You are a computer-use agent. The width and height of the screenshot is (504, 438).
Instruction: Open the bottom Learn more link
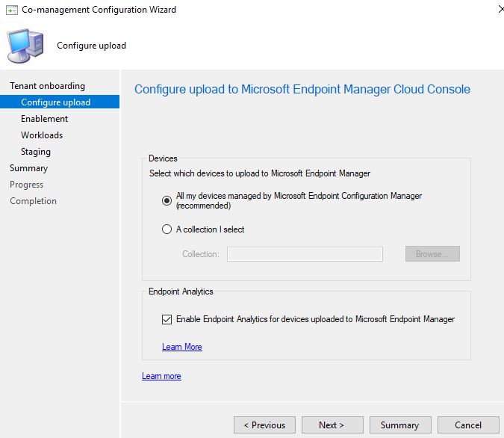pos(161,376)
